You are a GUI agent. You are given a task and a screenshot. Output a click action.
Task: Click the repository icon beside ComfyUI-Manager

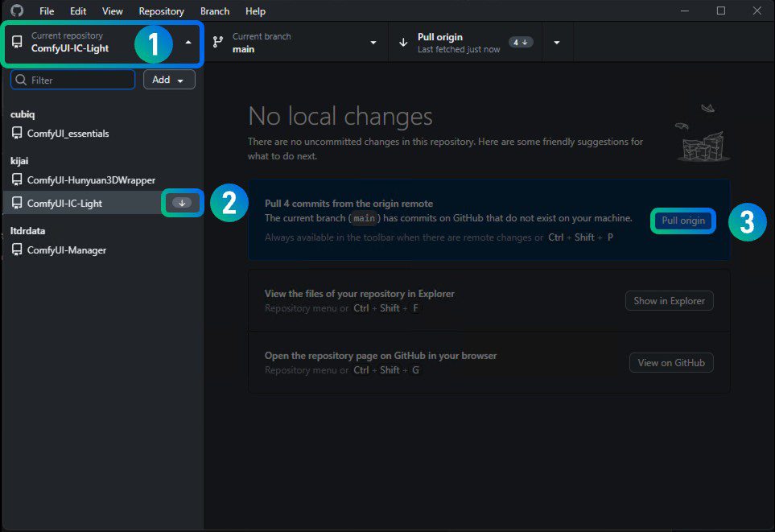point(17,250)
